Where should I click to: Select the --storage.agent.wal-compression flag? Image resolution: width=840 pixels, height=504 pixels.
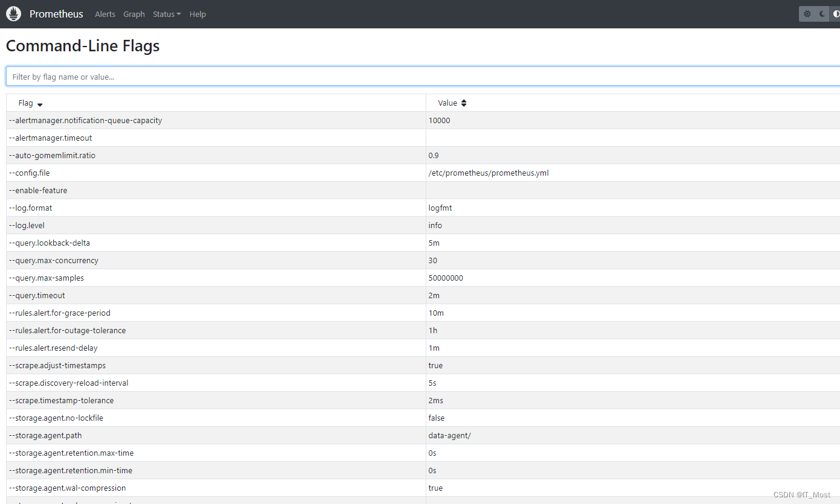point(68,488)
